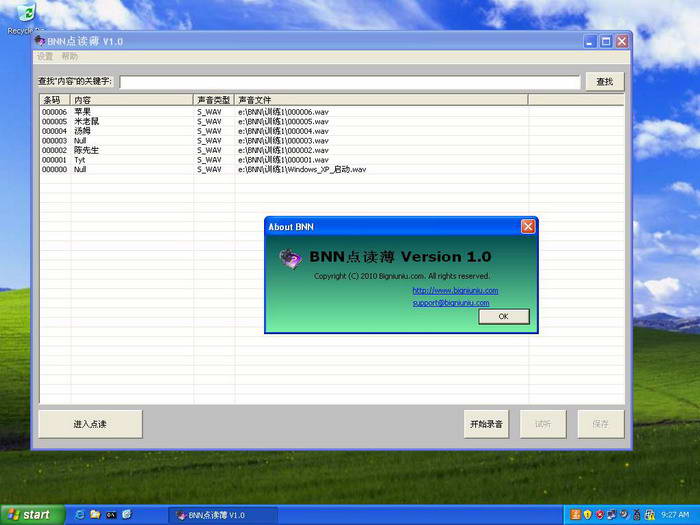Select barcode 000005 in the list
700x525 pixels.
click(54, 121)
